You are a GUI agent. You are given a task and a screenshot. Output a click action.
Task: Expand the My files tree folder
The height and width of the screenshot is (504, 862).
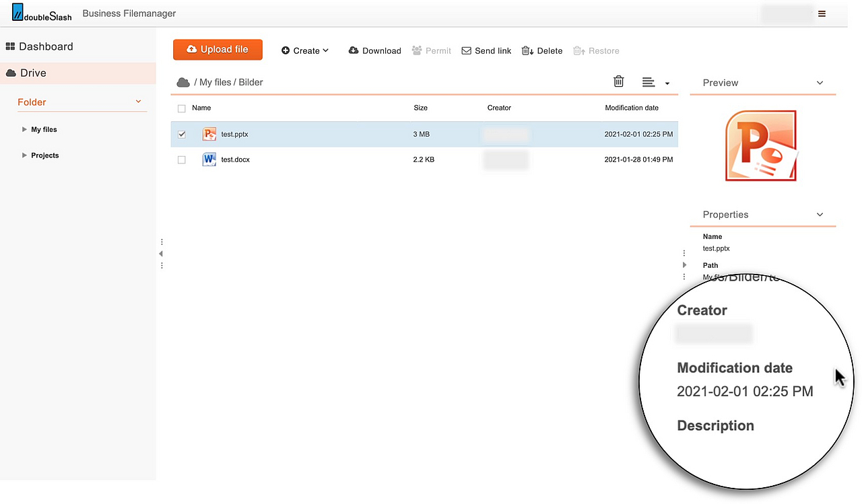[x=25, y=129]
